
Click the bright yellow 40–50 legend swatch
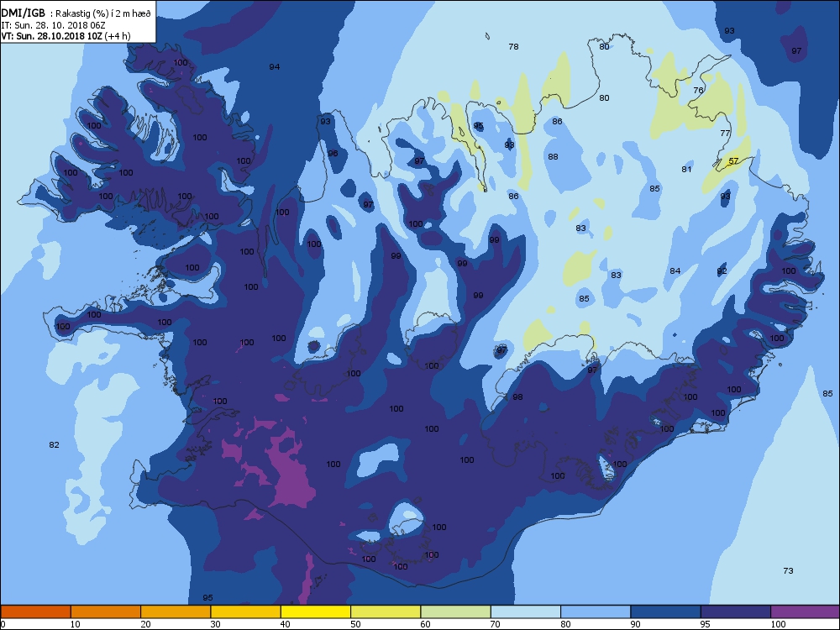tap(316, 612)
